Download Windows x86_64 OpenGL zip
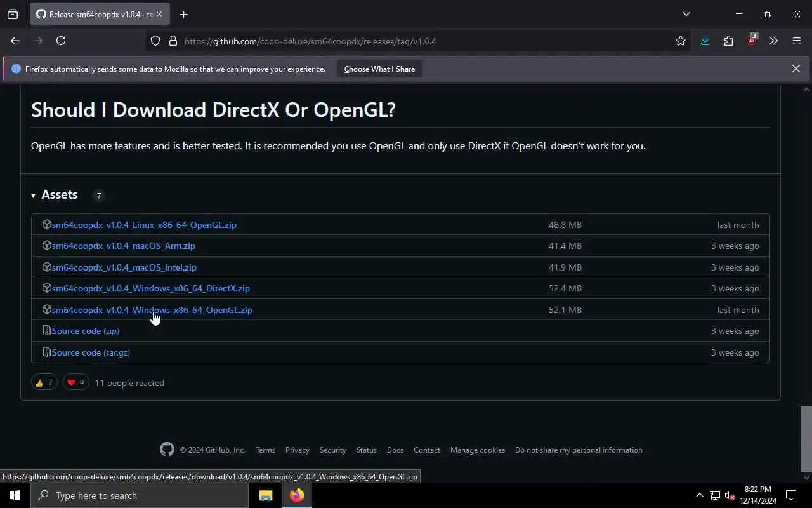 pos(152,310)
